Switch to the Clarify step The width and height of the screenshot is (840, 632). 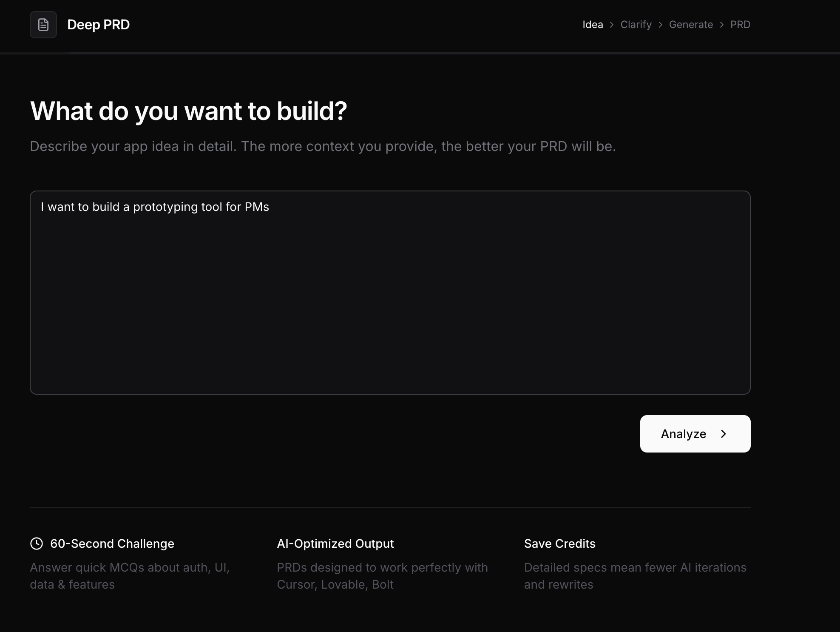coord(636,25)
